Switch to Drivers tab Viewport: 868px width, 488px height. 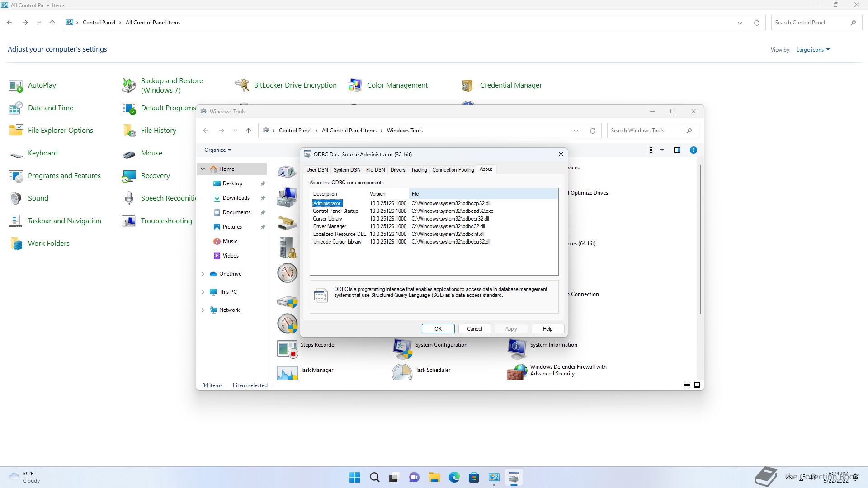click(x=398, y=170)
